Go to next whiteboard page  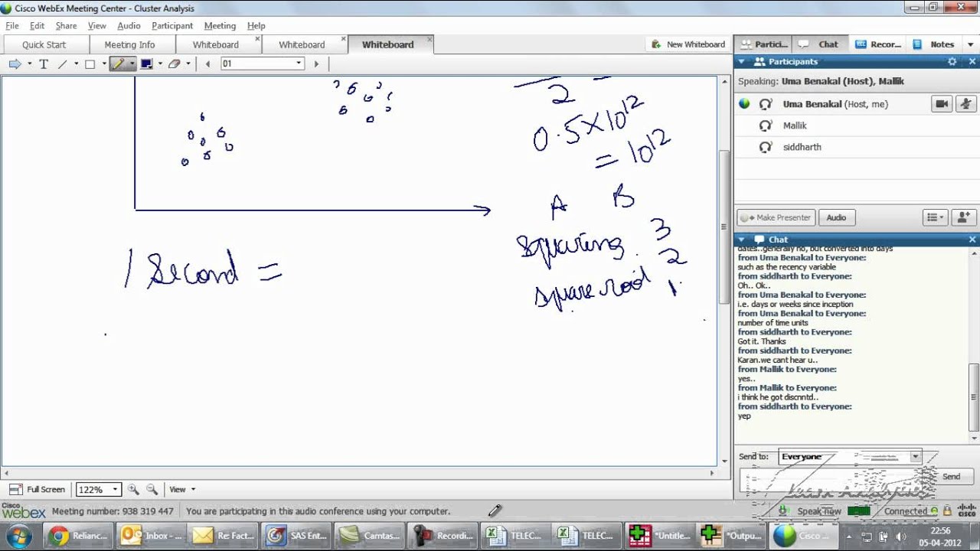[316, 64]
